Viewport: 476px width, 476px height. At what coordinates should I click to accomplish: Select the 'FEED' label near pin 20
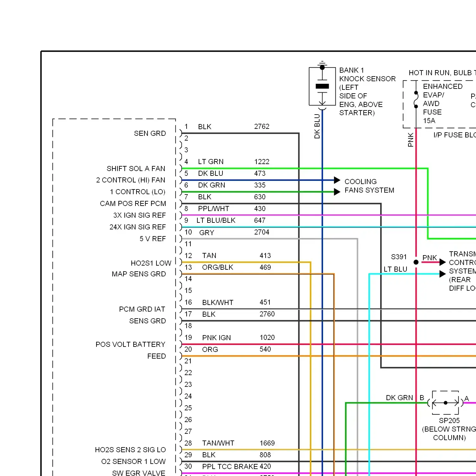156,356
